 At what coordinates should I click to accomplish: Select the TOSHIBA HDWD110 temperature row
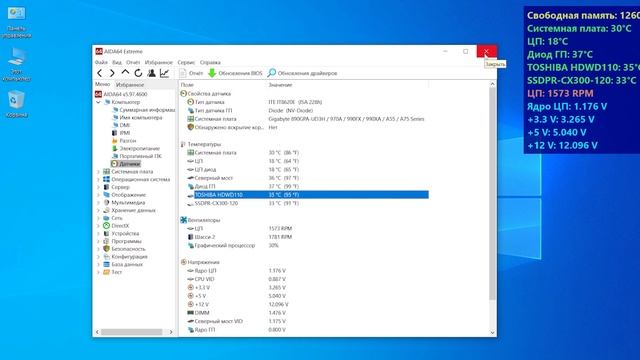(308, 195)
